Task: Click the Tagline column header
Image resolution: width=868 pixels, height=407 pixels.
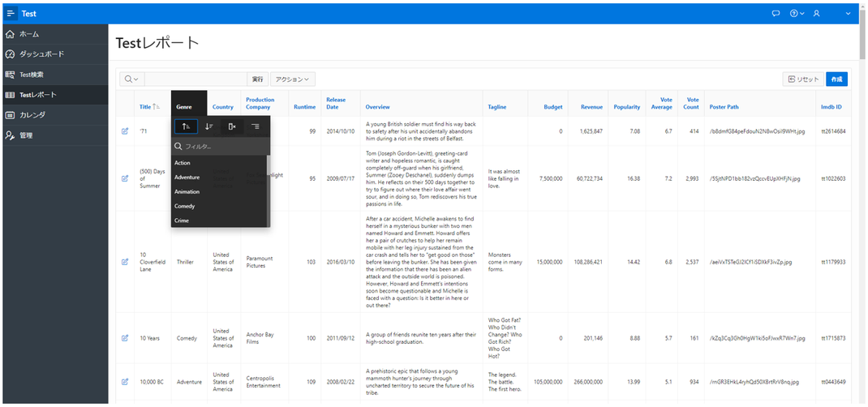Action: [x=497, y=107]
